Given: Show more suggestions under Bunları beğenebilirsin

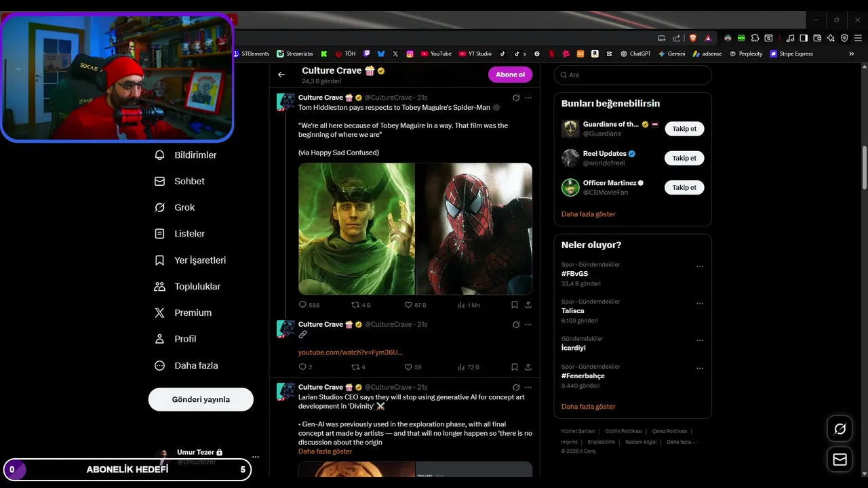Looking at the screenshot, I should (589, 214).
